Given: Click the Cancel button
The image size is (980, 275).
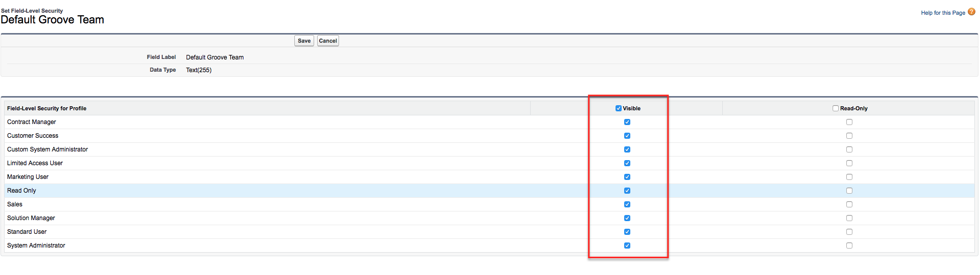Looking at the screenshot, I should pos(328,41).
